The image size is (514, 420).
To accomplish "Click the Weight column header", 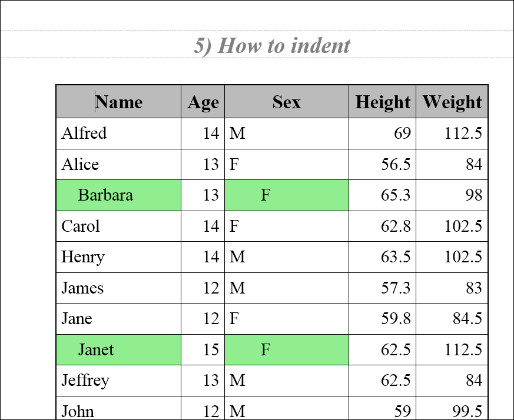I will 452,102.
